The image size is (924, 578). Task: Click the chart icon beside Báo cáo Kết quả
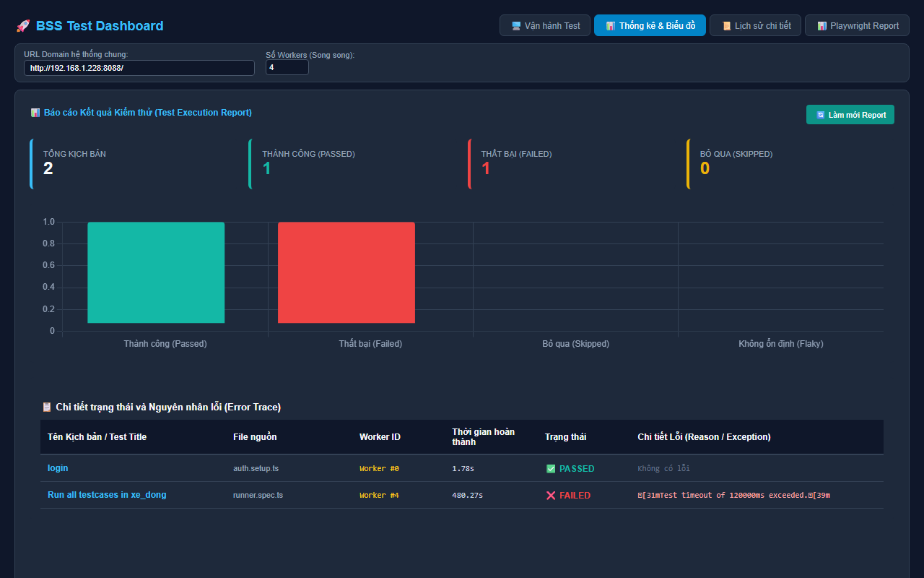click(x=35, y=113)
